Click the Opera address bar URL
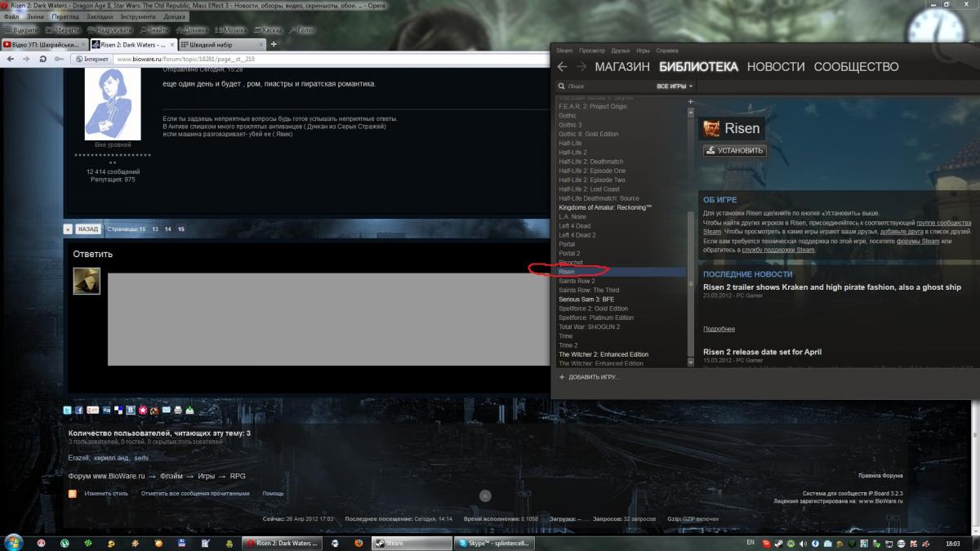Image resolution: width=980 pixels, height=551 pixels. [x=185, y=59]
